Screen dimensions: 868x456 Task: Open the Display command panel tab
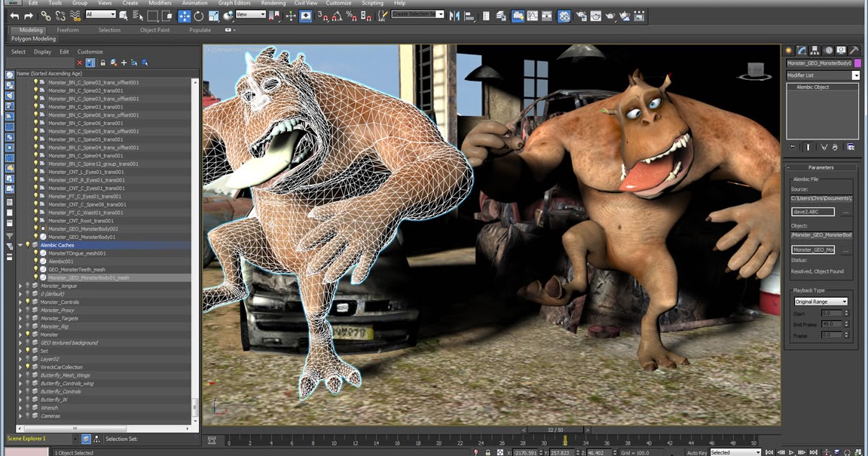pos(841,50)
